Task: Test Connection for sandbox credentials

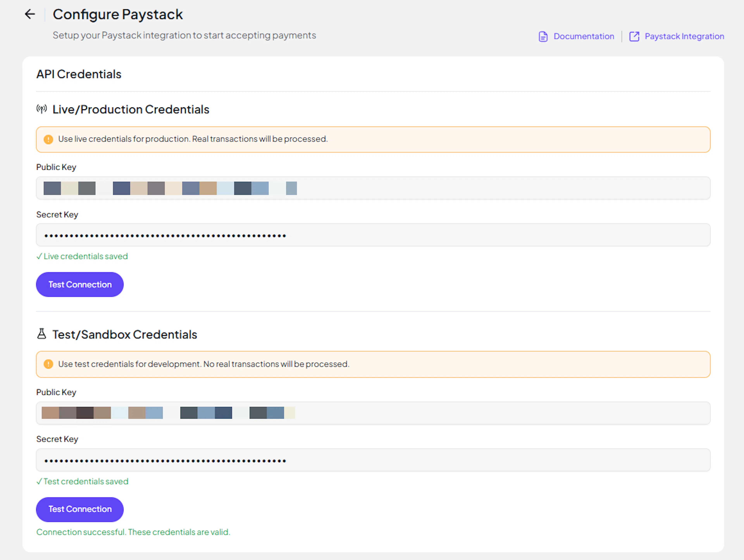Action: [80, 509]
